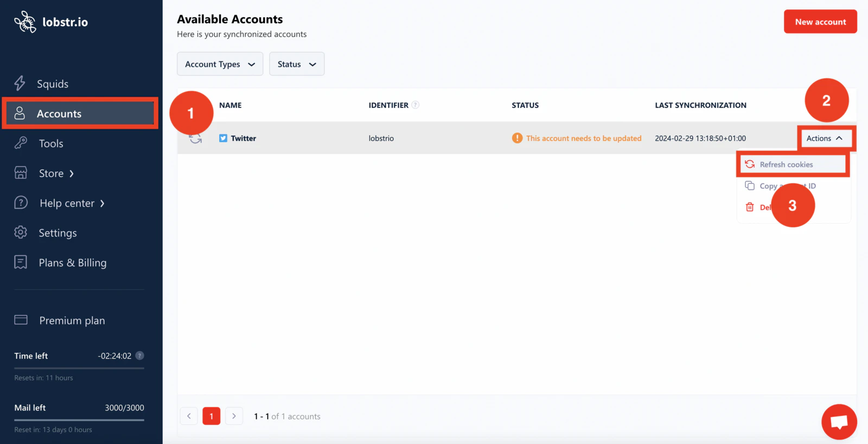This screenshot has height=444, width=868.
Task: Click the red Delete trash icon
Action: (750, 207)
